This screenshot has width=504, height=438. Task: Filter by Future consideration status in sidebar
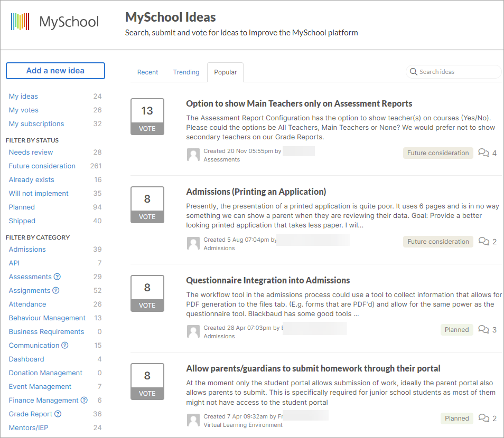point(42,166)
